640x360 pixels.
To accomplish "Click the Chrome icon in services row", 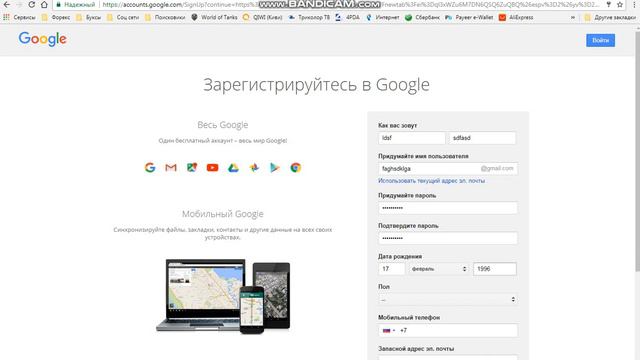I will click(296, 167).
